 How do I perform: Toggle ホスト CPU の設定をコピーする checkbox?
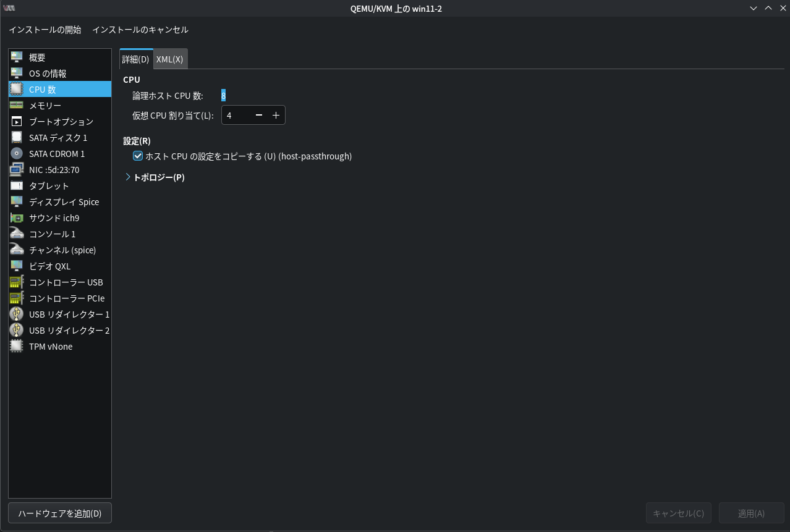[x=138, y=156]
